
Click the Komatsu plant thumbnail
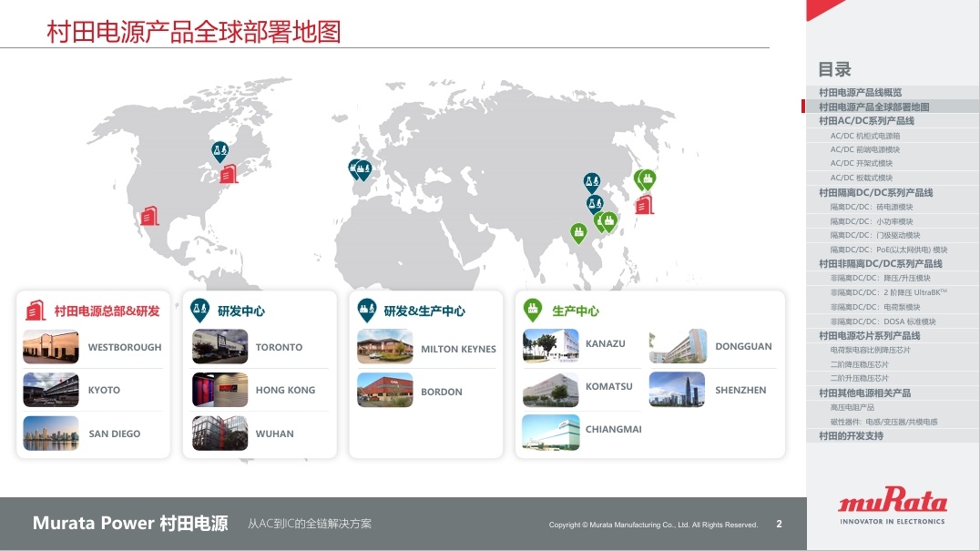click(x=551, y=389)
